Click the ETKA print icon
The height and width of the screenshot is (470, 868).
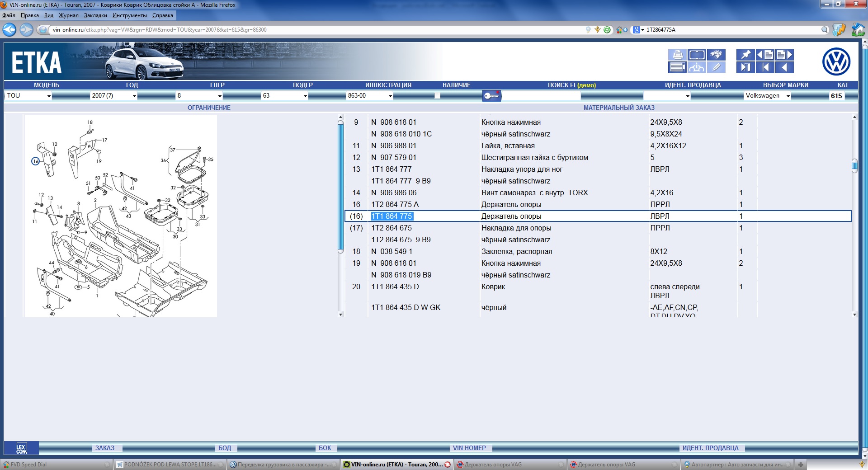[677, 55]
